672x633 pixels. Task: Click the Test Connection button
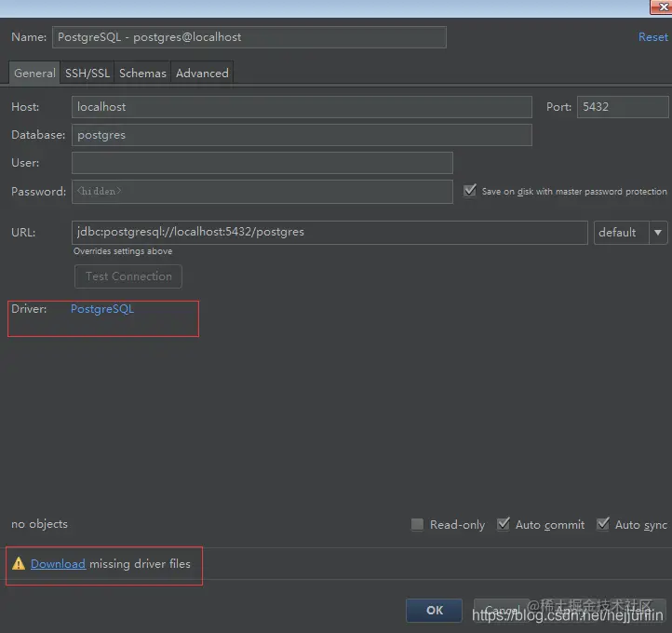[128, 276]
